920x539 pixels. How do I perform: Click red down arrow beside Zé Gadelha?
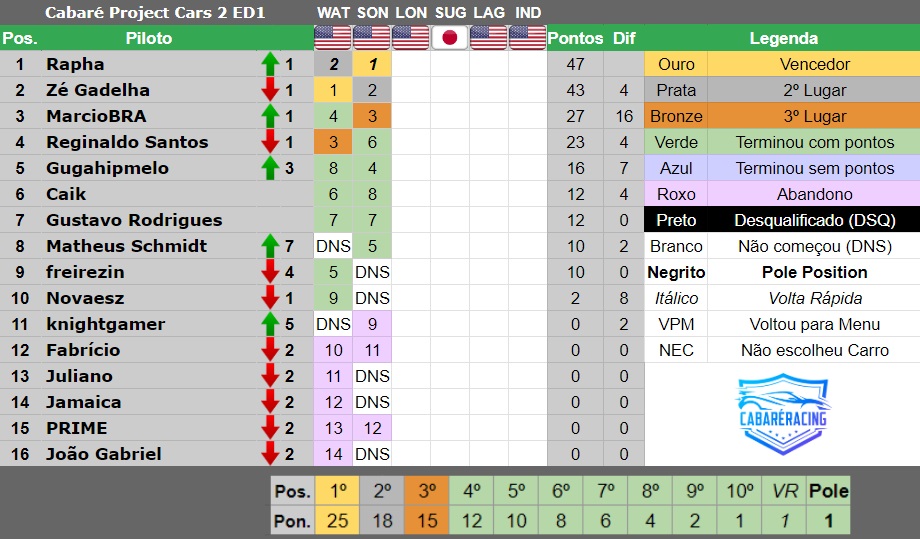tap(270, 90)
